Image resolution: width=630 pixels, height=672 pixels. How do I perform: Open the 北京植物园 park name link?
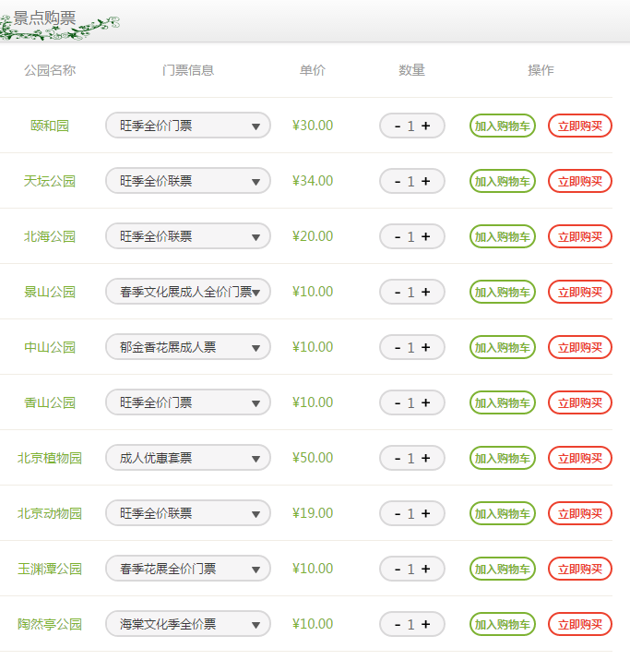(50, 458)
